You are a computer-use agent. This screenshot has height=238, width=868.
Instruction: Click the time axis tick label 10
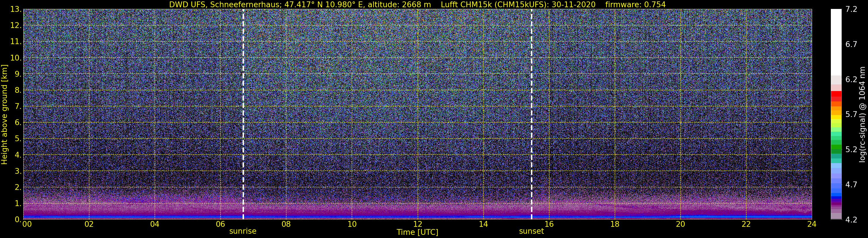click(x=352, y=224)
